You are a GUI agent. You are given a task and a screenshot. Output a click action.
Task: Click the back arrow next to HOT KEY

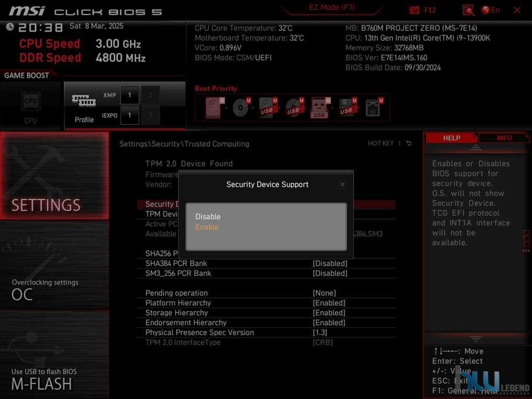point(409,143)
